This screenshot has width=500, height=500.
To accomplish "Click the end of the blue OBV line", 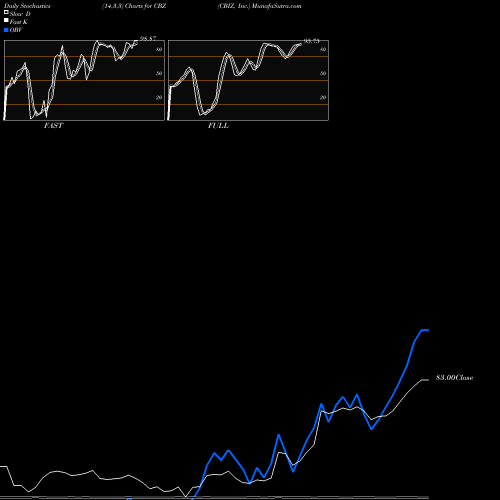I will 428,330.
